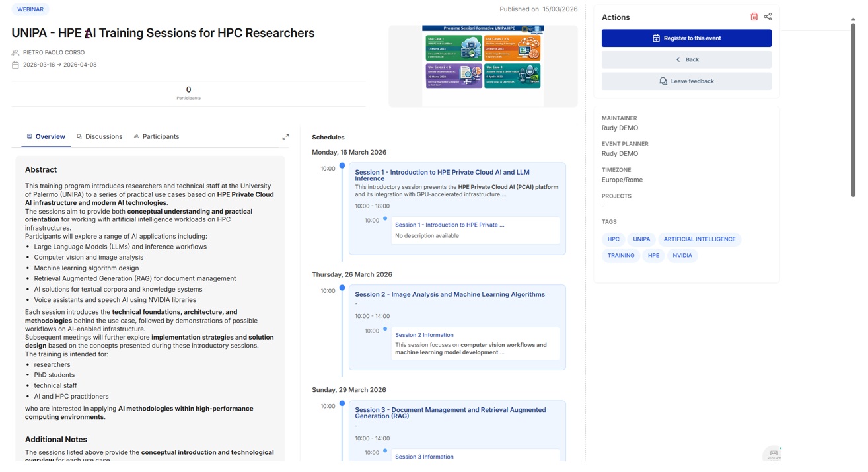Click the event title heading
Screen dimensions: 868x472
pos(163,33)
